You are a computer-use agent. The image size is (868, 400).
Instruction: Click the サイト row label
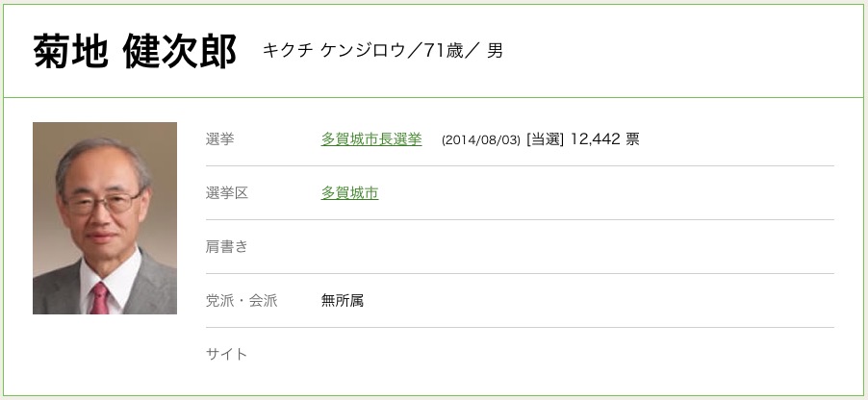pyautogui.click(x=227, y=355)
